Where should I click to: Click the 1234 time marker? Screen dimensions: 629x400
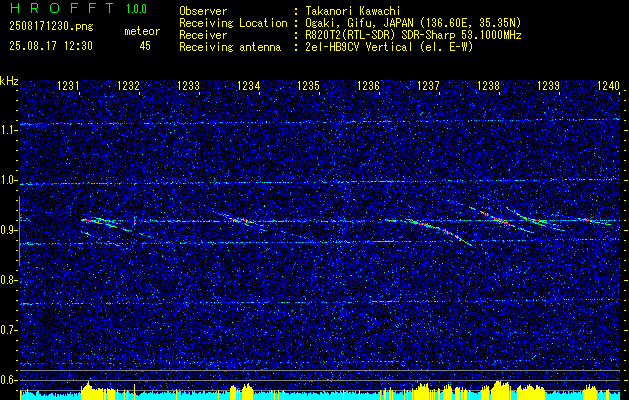(x=248, y=85)
